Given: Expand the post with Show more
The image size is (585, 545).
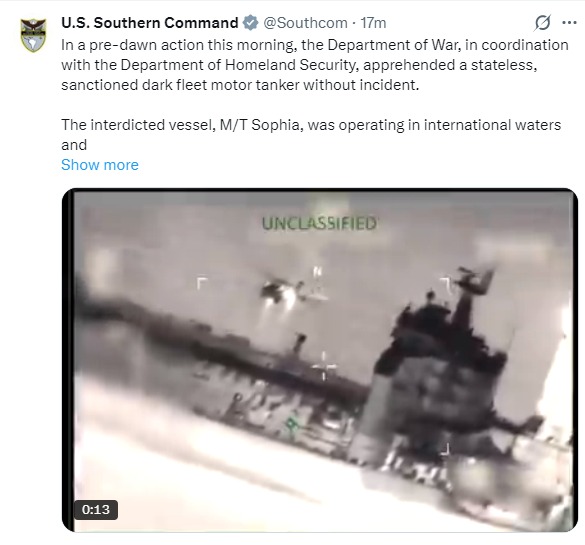Looking at the screenshot, I should (100, 165).
